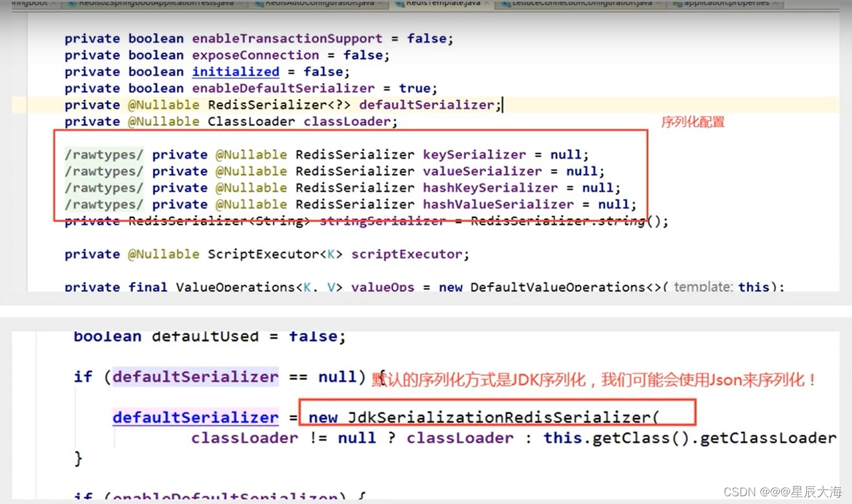
Task: Expand the /rawtypes/ fold on the valueSerializer line
Action: 104,172
